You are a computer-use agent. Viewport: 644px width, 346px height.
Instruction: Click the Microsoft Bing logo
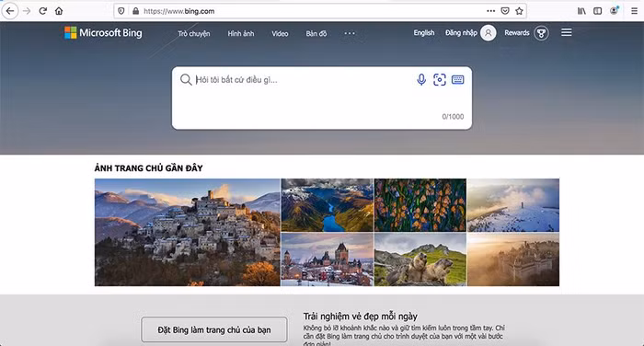click(x=103, y=33)
